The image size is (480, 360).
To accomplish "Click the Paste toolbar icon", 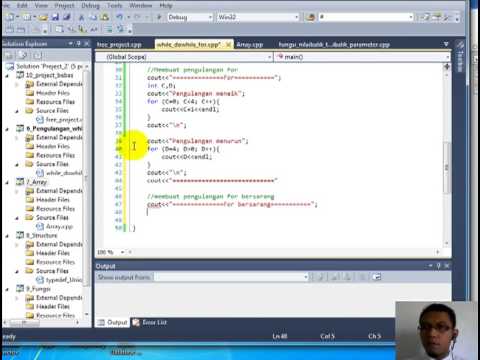I will 105,17.
